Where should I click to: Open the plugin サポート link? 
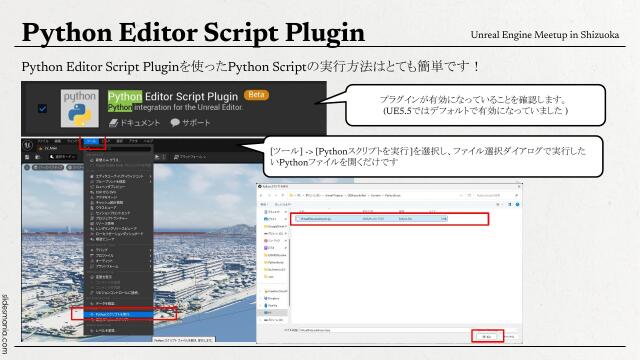[x=190, y=122]
